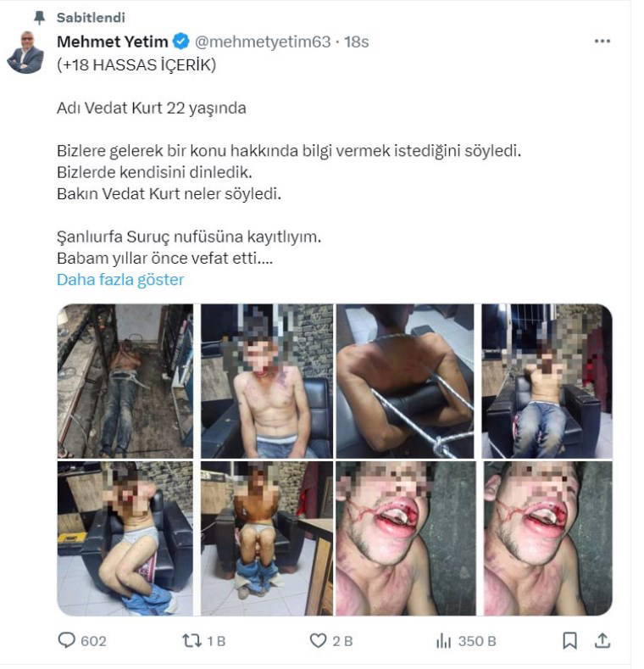
Task: Open the first photo in the top row
Action: (x=125, y=381)
